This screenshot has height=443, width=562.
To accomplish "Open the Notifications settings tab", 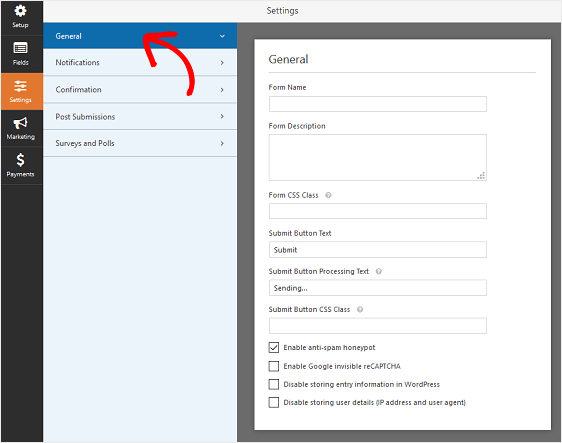I will (x=140, y=62).
